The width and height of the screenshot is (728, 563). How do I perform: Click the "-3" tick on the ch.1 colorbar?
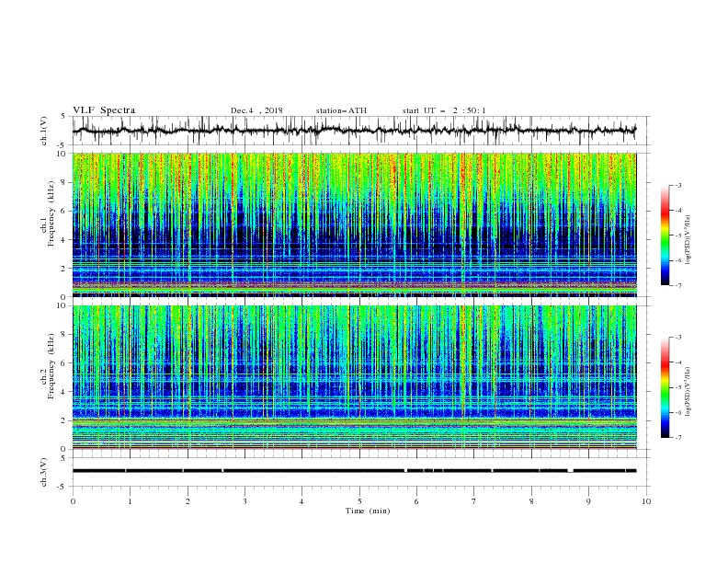677,185
